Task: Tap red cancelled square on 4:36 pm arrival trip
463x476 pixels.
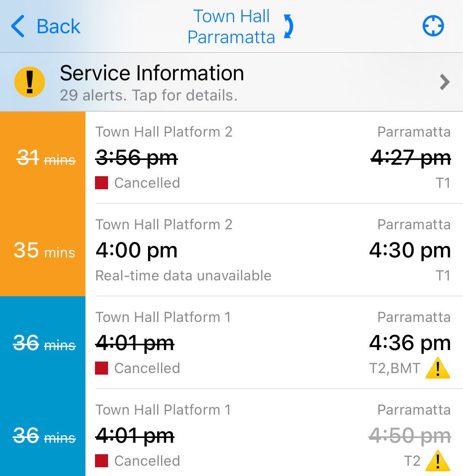Action: click(102, 368)
